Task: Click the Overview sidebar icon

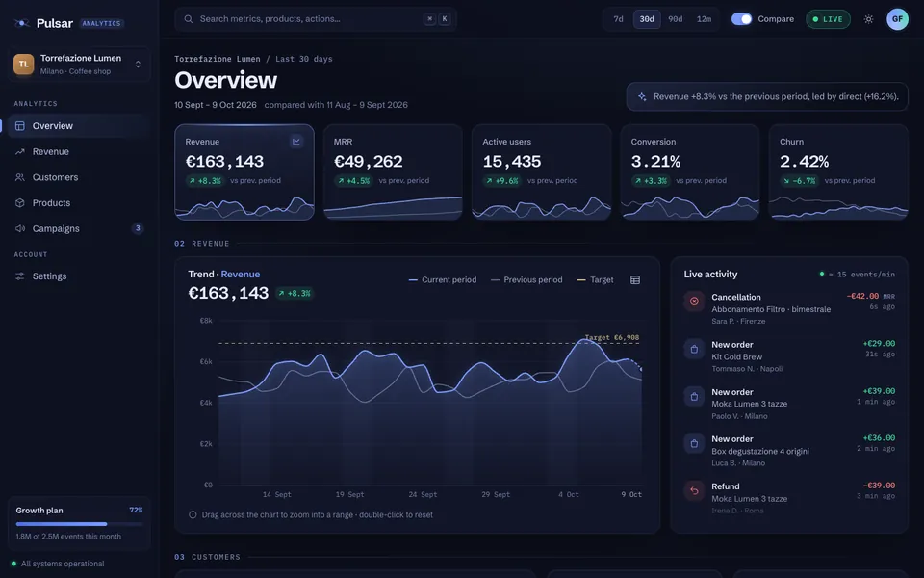Action: 19,125
